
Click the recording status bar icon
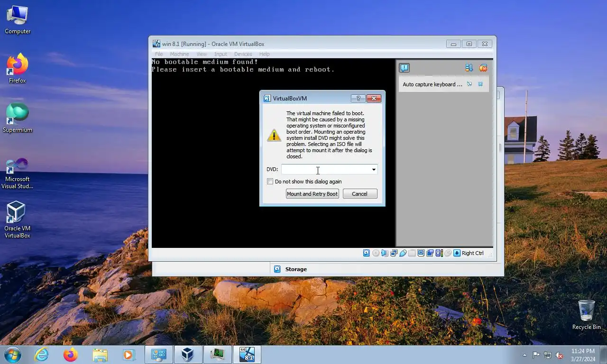(x=430, y=253)
